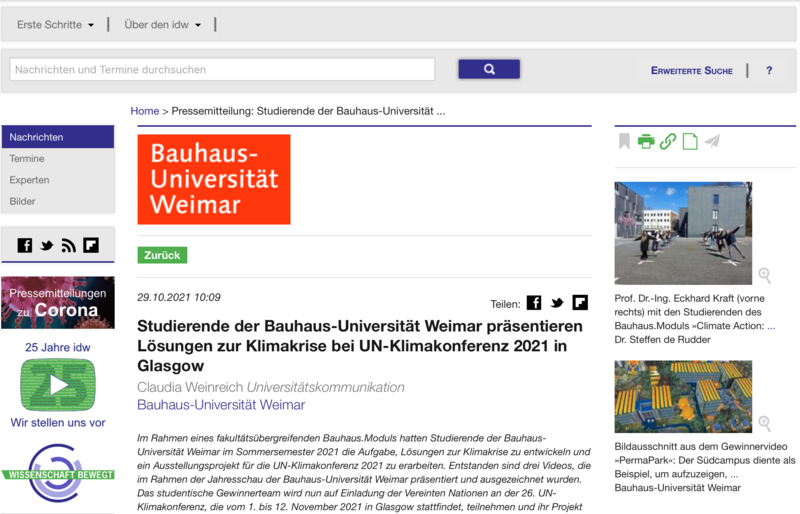The width and height of the screenshot is (800, 514).
Task: Open the Bauhaus-Universität Weimar institution link
Action: click(221, 405)
